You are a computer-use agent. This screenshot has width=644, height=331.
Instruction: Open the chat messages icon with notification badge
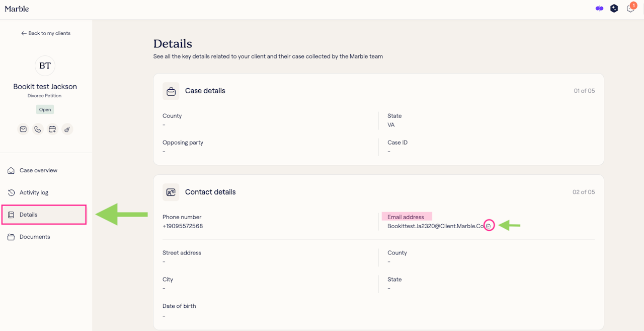click(x=630, y=9)
